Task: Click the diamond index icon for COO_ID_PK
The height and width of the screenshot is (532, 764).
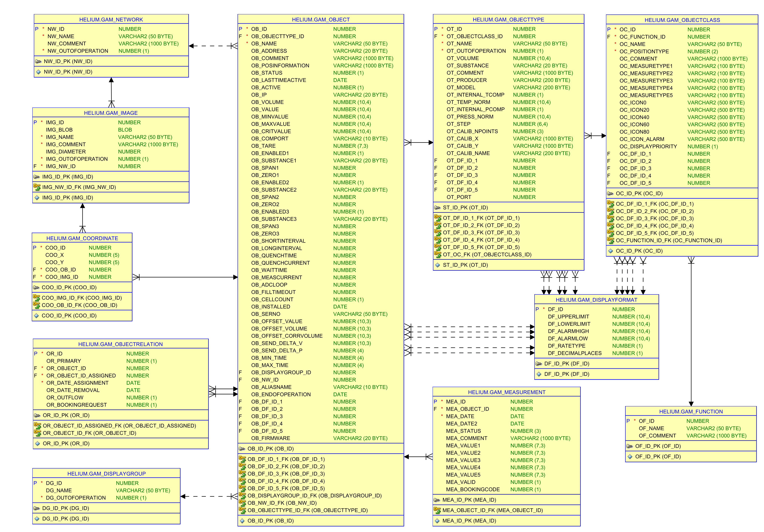Action: (x=36, y=316)
